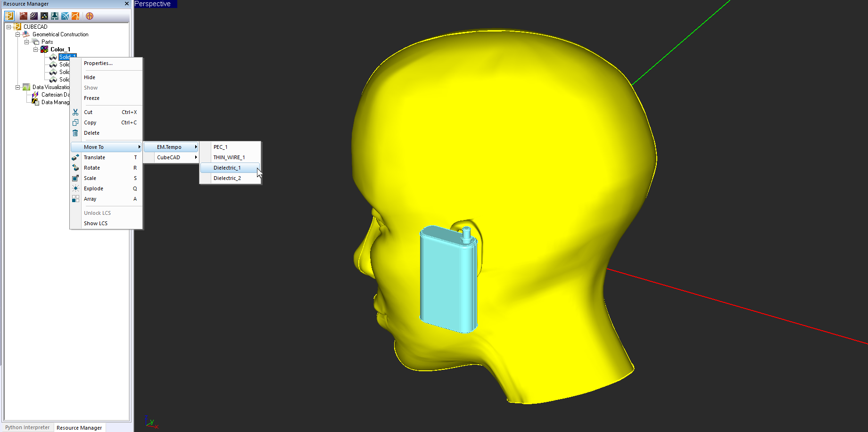
Task: Select the CUBECAD root node icon
Action: [18, 27]
